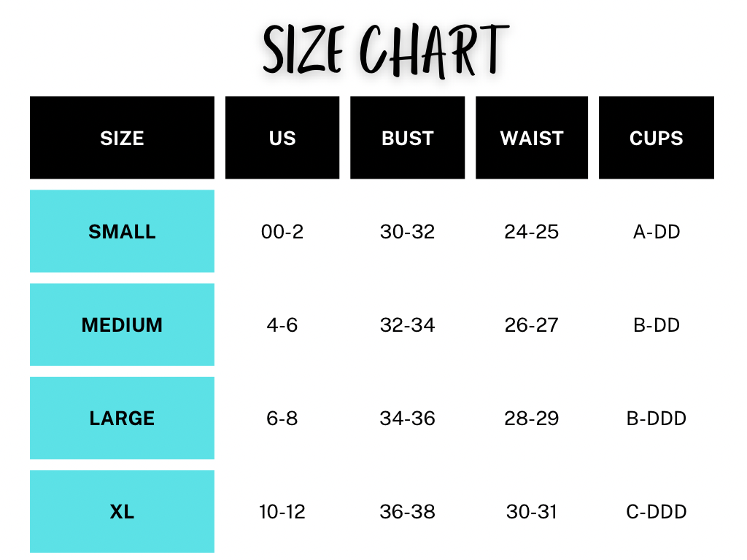Click the 00-2 US size cell
This screenshot has height=560, width=747.
pos(282,232)
